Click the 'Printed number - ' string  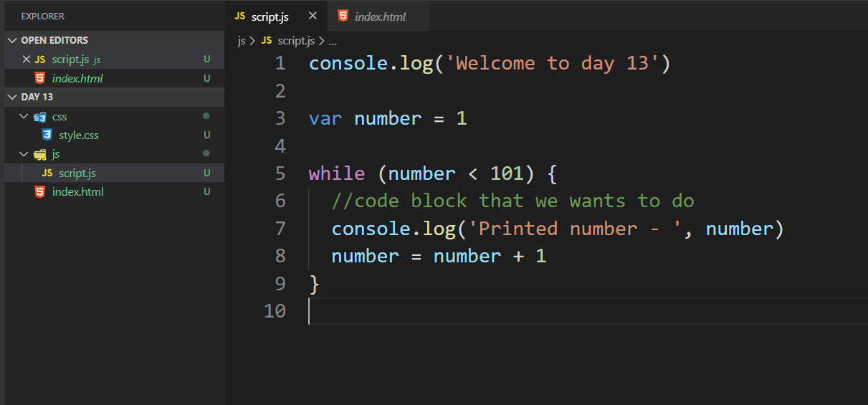pyautogui.click(x=574, y=229)
